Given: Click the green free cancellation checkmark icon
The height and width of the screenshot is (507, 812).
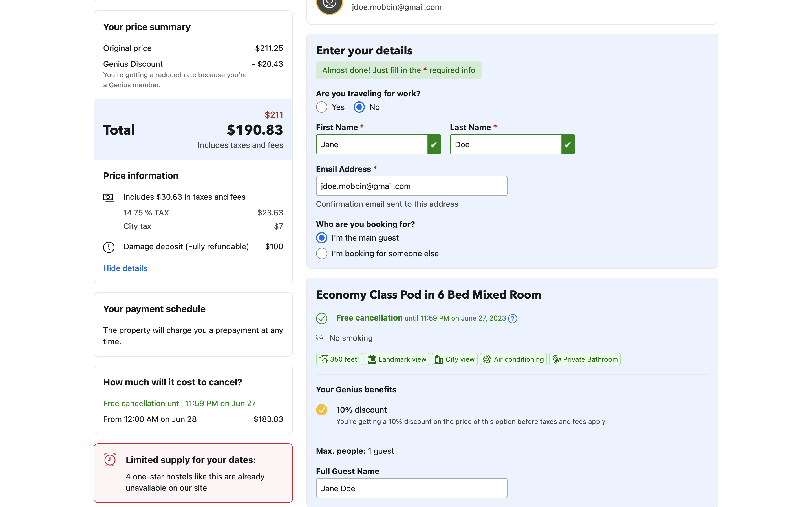Looking at the screenshot, I should (x=321, y=318).
